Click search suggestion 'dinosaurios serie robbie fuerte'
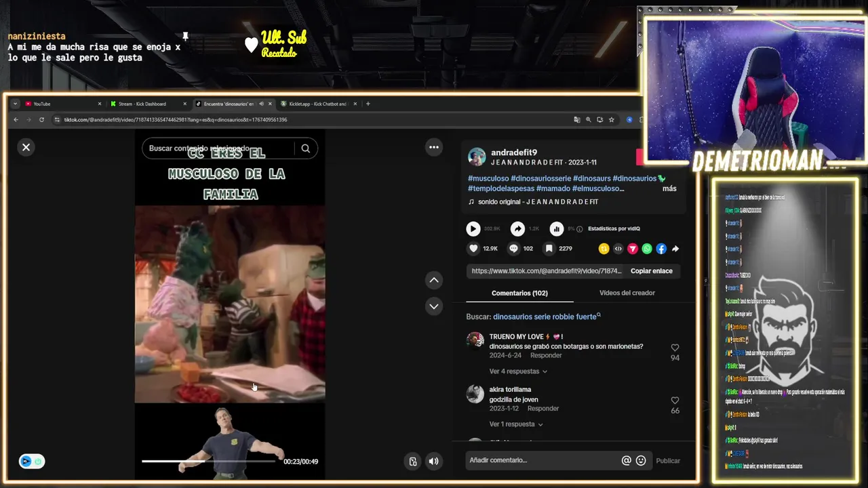The width and height of the screenshot is (868, 488). tap(545, 317)
